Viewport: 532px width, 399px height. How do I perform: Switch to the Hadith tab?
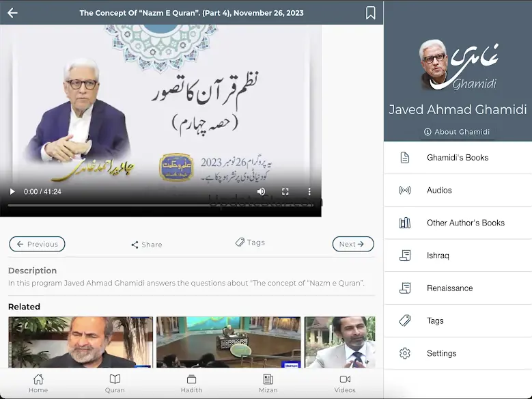[192, 383]
